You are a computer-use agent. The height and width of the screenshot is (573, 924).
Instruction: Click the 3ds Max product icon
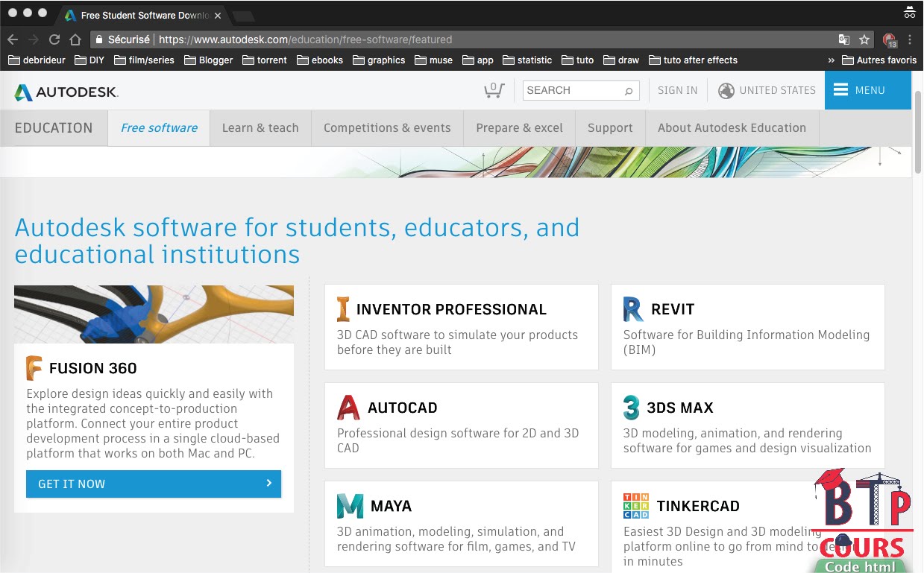tap(632, 408)
